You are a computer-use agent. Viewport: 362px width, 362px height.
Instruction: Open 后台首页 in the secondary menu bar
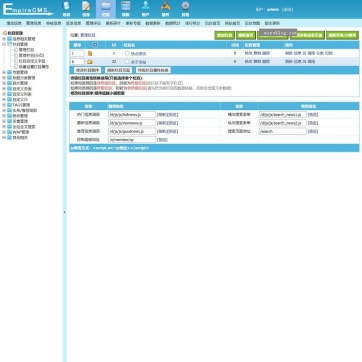(213, 23)
